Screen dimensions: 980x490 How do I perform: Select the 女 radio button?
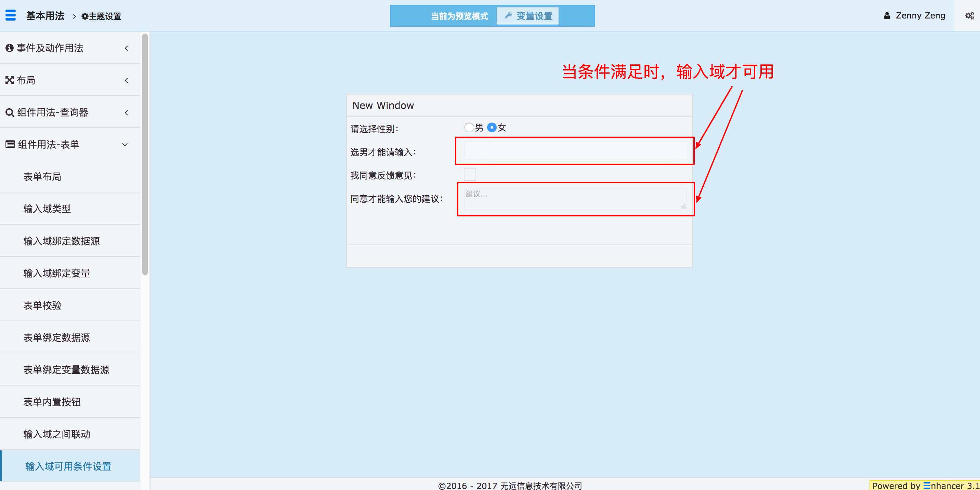tap(492, 127)
